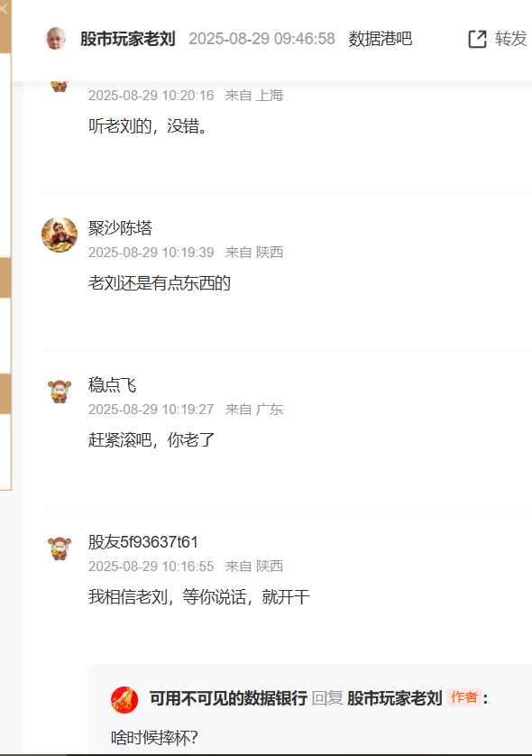
Task: Open 股市玩家老刘 author avatar in header
Action: point(55,39)
